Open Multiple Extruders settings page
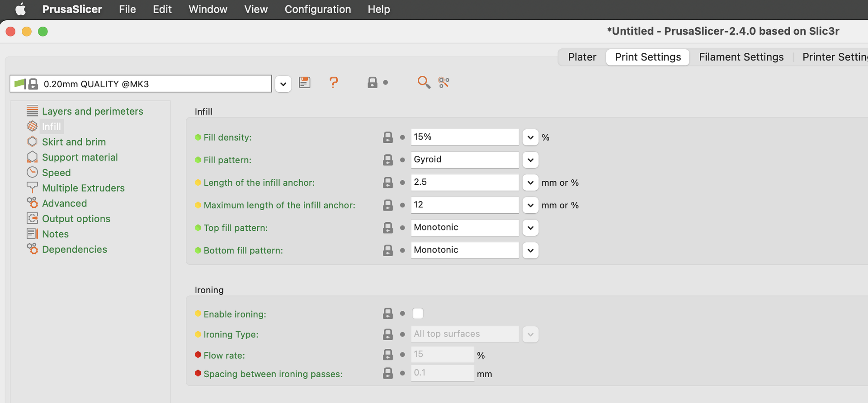 coord(83,188)
